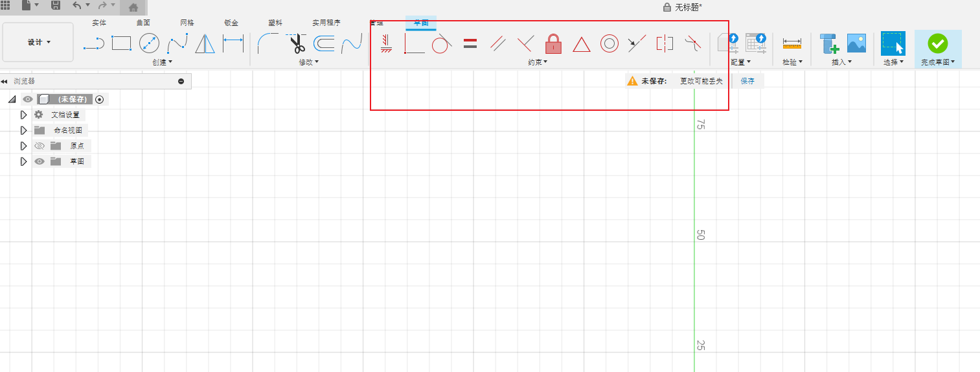Apply the Tangent constraint icon

pos(442,43)
